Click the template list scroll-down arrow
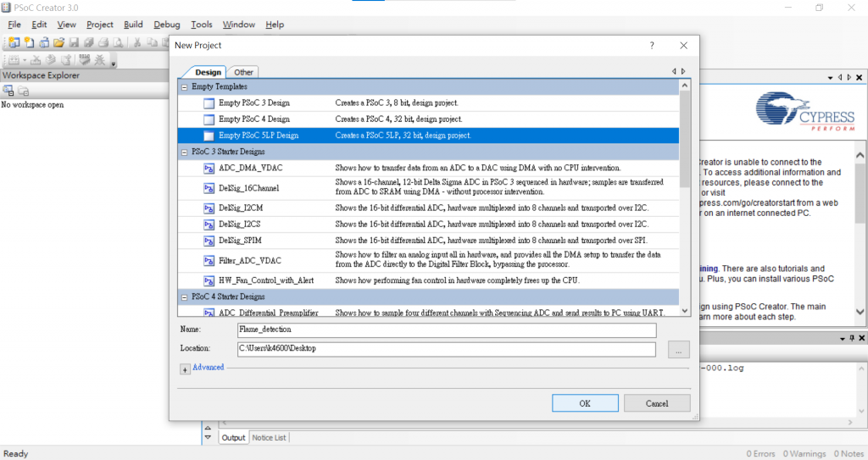Image resolution: width=868 pixels, height=460 pixels. (x=685, y=311)
